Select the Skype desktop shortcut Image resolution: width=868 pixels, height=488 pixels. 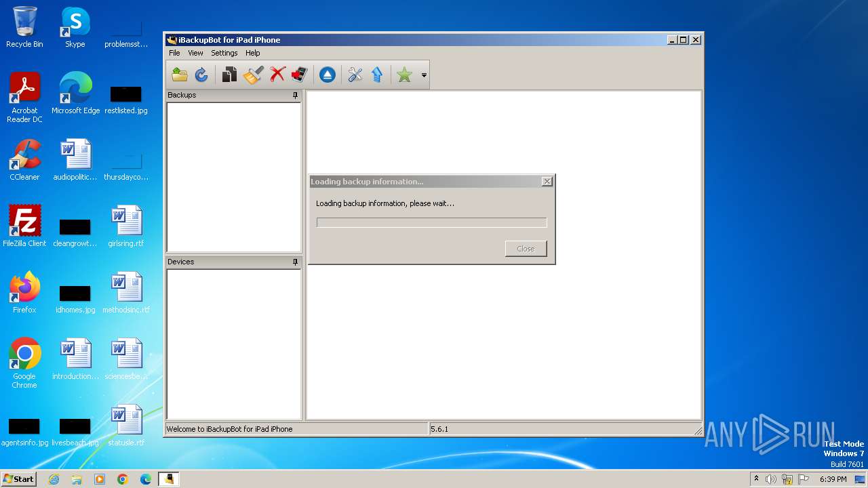point(75,27)
